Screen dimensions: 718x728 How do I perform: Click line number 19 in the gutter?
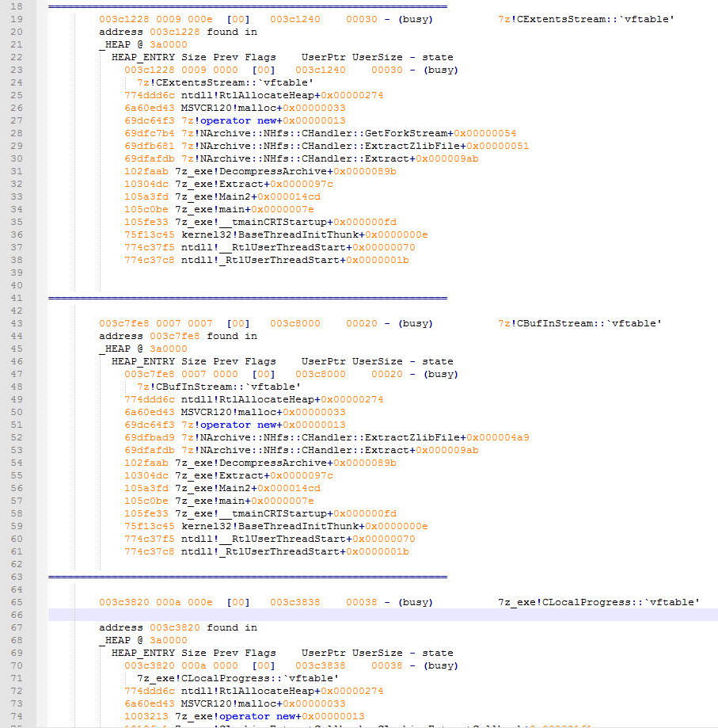[x=19, y=19]
